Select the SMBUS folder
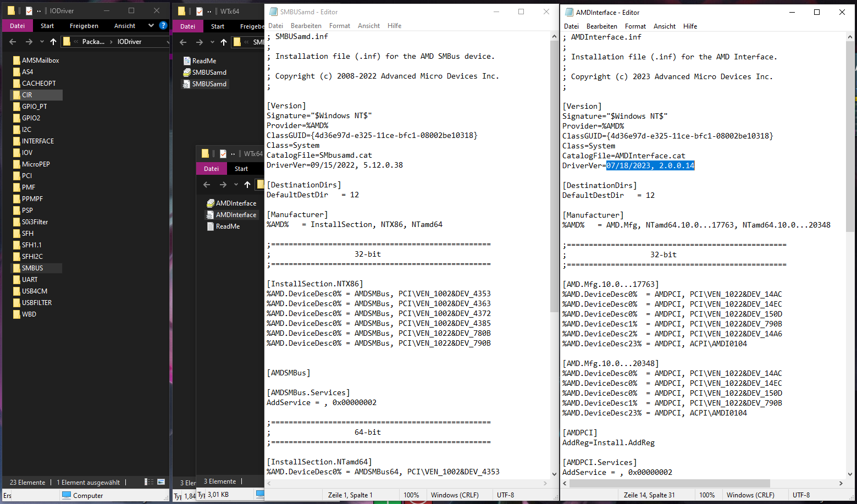 click(36, 268)
